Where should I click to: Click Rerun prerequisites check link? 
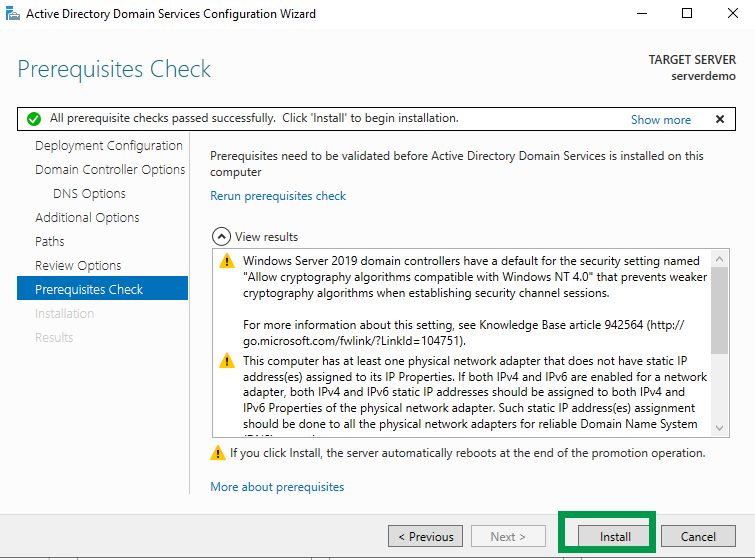pyautogui.click(x=278, y=196)
